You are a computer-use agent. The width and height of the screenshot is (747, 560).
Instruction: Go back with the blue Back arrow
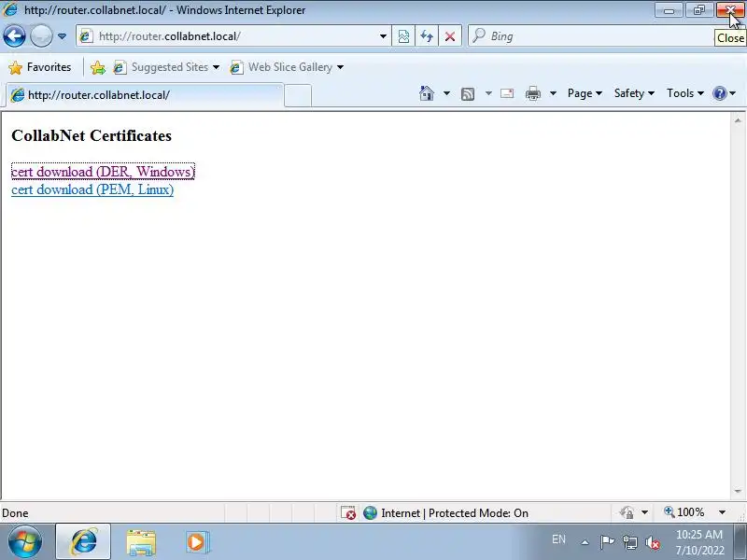[14, 36]
